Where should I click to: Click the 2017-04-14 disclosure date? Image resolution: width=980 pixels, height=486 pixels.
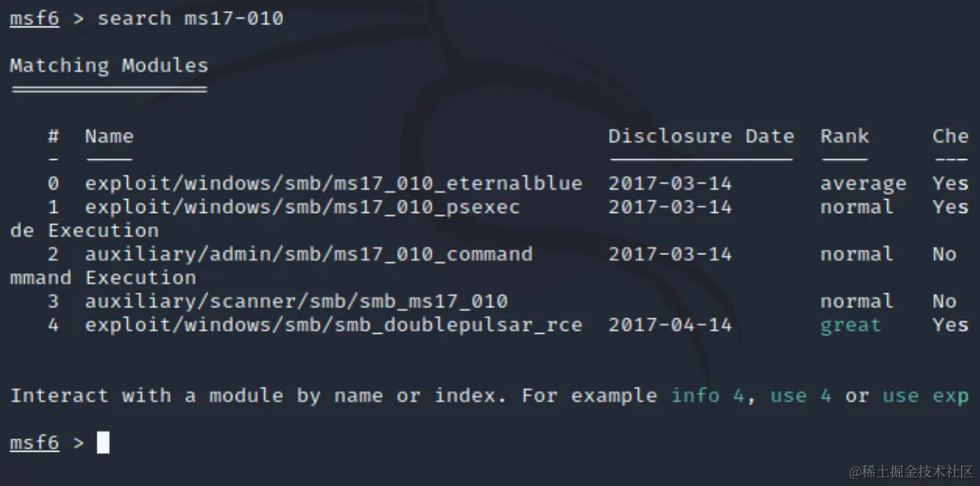670,325
